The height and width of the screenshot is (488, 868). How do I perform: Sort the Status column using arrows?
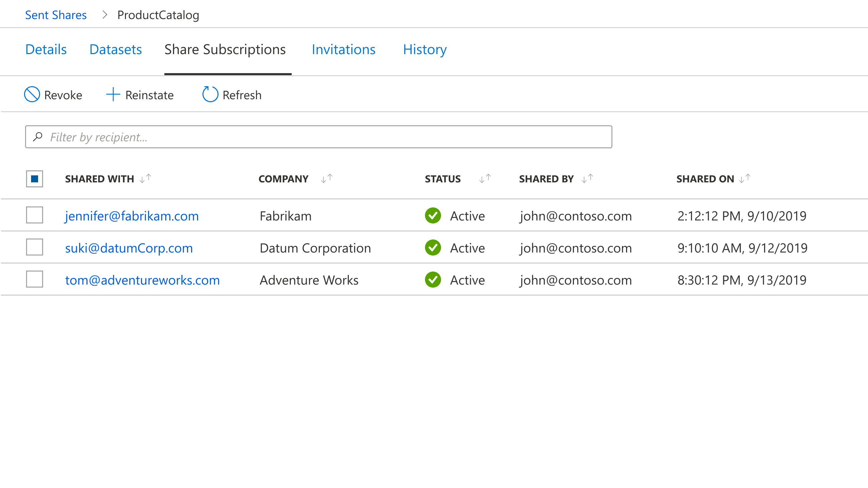(x=485, y=178)
